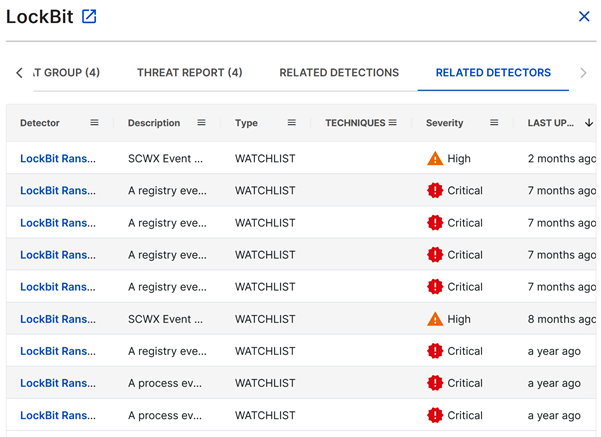
Task: Click High severity icon in 2 months ago row
Action: pyautogui.click(x=435, y=158)
